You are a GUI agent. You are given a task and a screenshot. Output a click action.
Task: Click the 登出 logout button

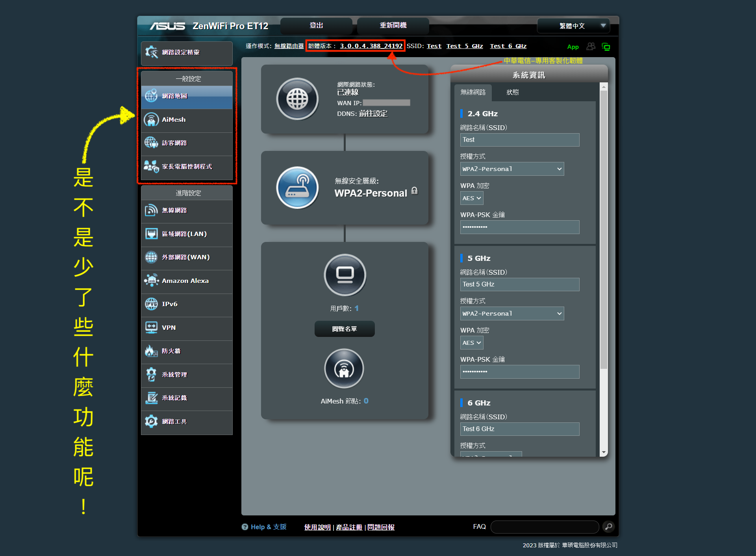point(316,26)
